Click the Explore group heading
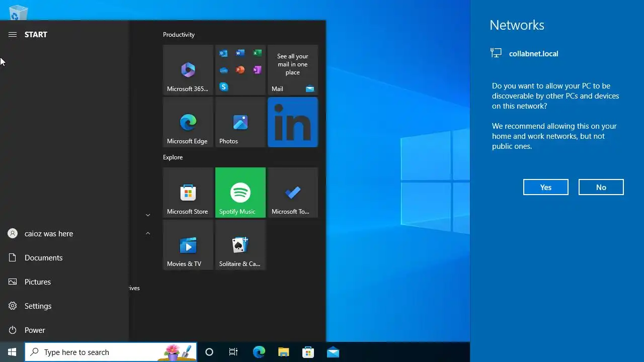This screenshot has width=644, height=362. click(x=173, y=157)
